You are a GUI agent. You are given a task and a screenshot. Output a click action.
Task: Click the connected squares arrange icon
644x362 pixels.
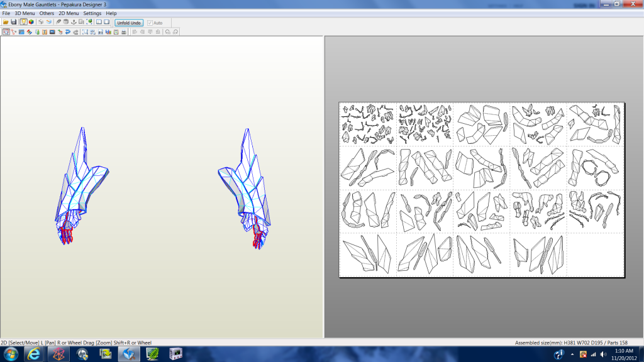tap(92, 31)
